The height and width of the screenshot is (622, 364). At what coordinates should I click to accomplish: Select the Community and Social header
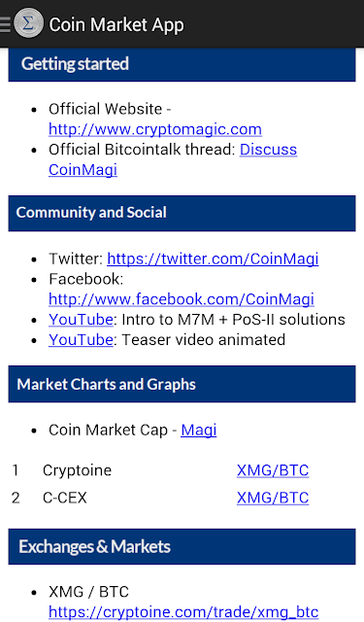point(182,213)
